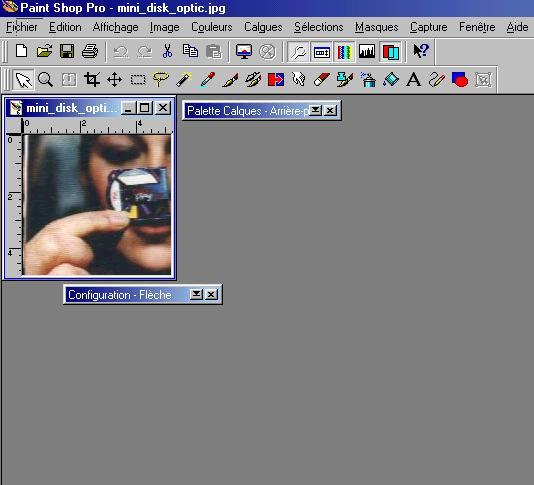534x485 pixels.
Task: Select the Vector Object Selection tool
Action: 483,80
